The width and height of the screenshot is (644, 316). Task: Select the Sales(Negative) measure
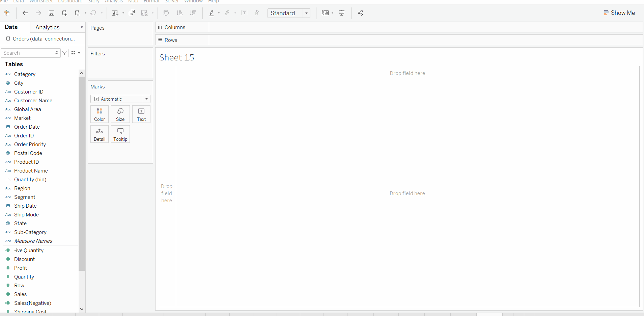[x=33, y=303]
